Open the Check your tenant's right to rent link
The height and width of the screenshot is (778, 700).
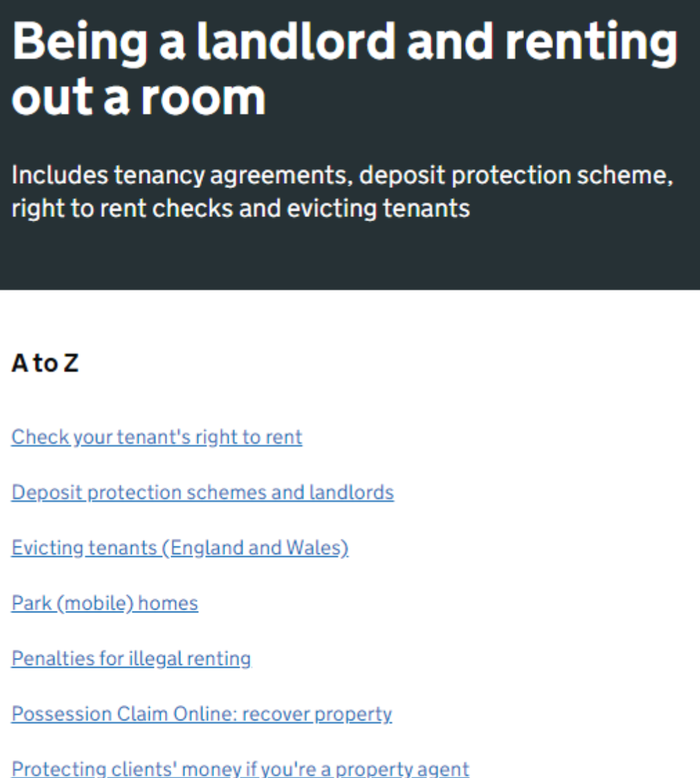pyautogui.click(x=157, y=437)
